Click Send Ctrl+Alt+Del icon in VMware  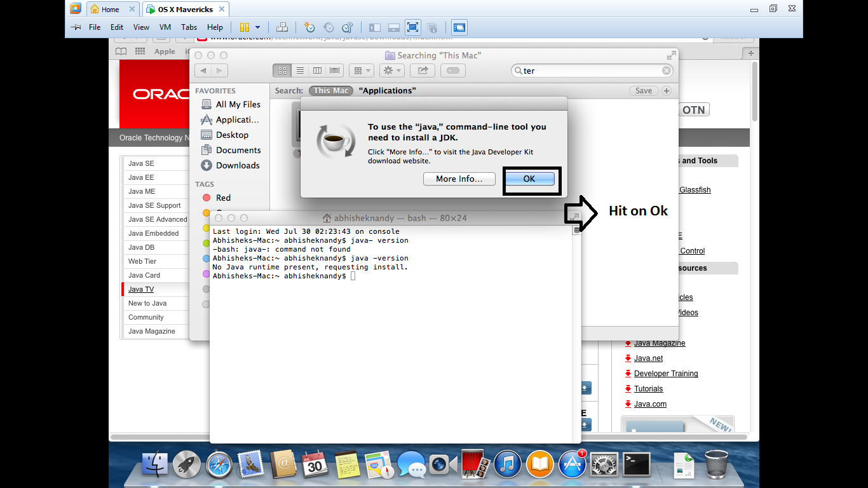pyautogui.click(x=282, y=27)
